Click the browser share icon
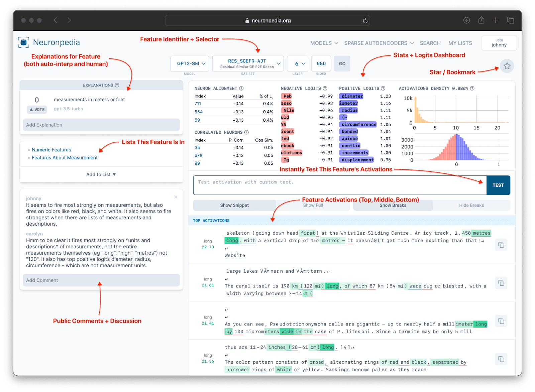 pos(481,20)
